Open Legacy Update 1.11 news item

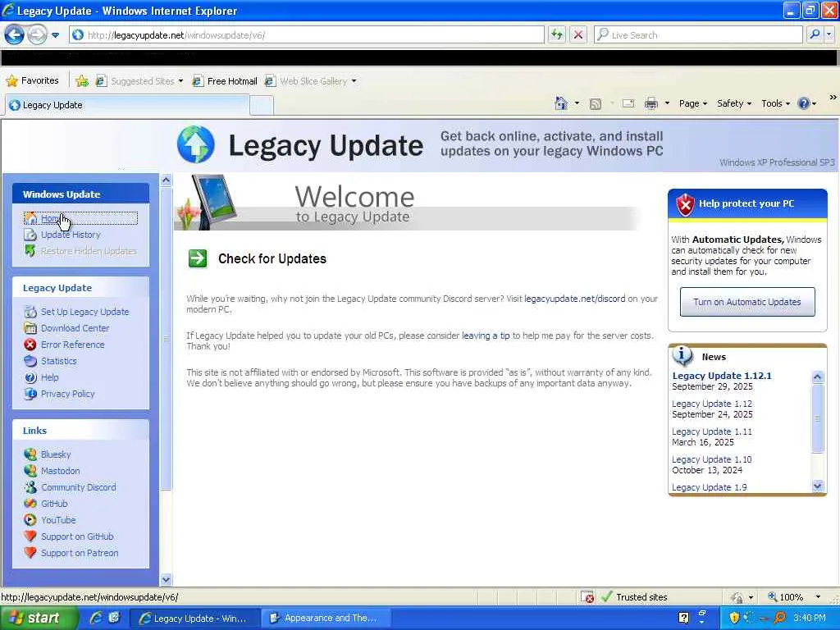[x=711, y=431]
